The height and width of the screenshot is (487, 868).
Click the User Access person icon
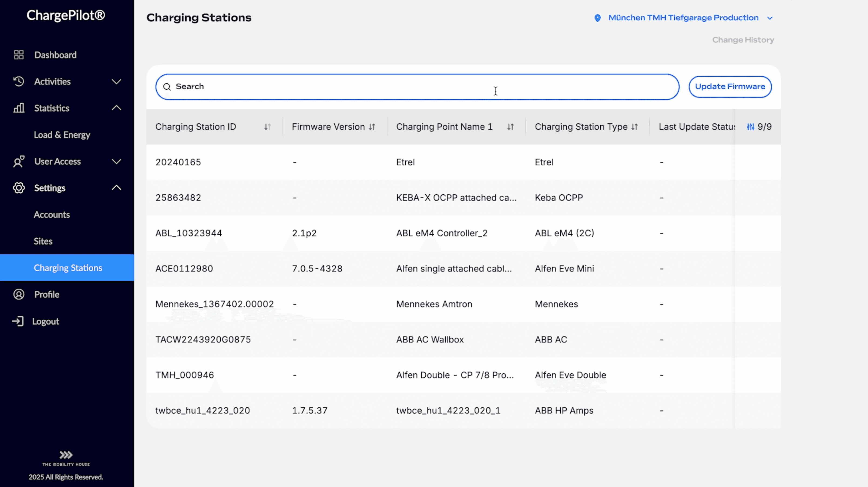click(x=19, y=161)
